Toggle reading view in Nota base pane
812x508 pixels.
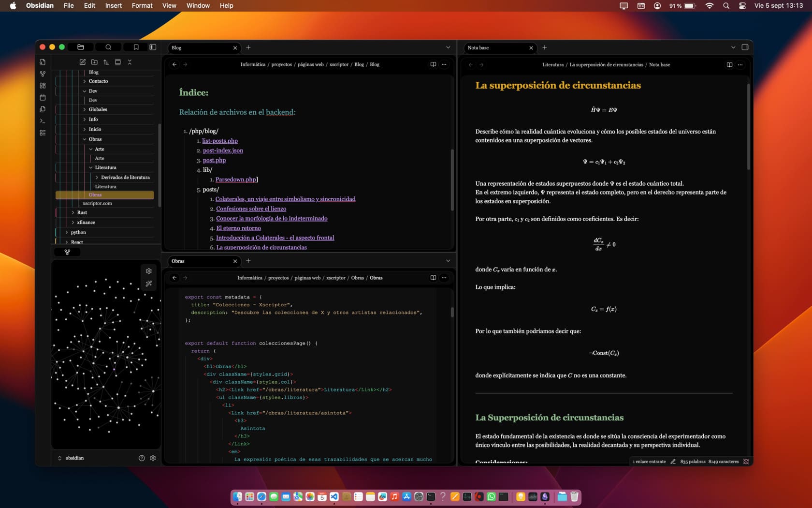pos(729,65)
